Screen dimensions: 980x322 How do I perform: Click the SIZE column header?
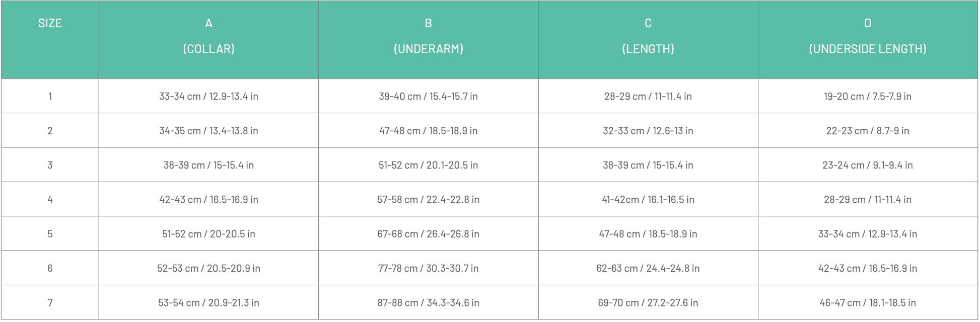(x=50, y=23)
